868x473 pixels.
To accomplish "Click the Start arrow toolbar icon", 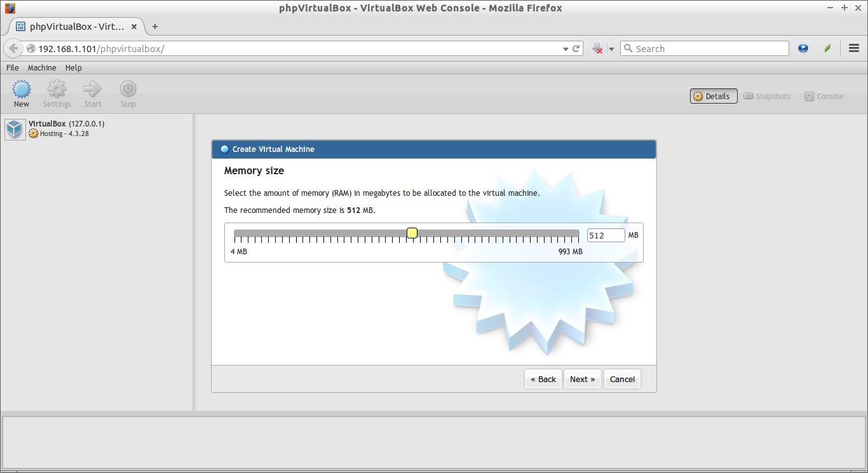I will coord(93,89).
